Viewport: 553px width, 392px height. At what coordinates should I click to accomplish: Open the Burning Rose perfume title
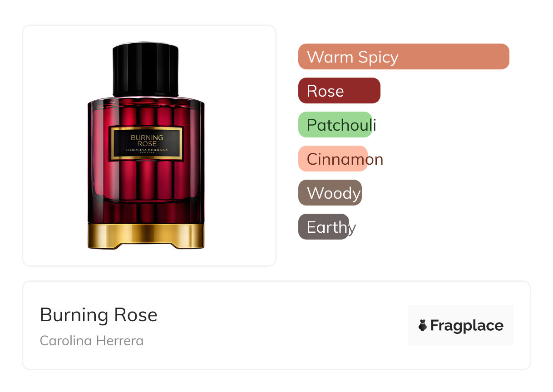pos(99,315)
